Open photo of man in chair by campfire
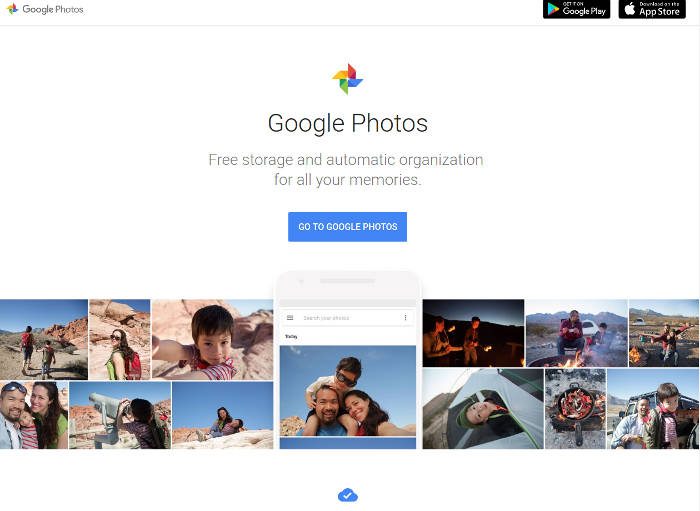The width and height of the screenshot is (700, 511). 576,333
